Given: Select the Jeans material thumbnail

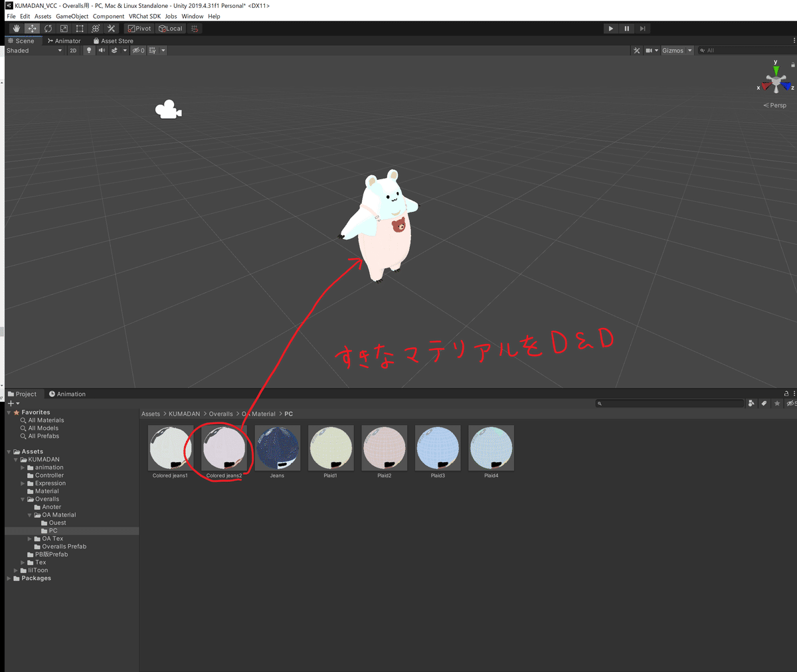Looking at the screenshot, I should point(277,448).
